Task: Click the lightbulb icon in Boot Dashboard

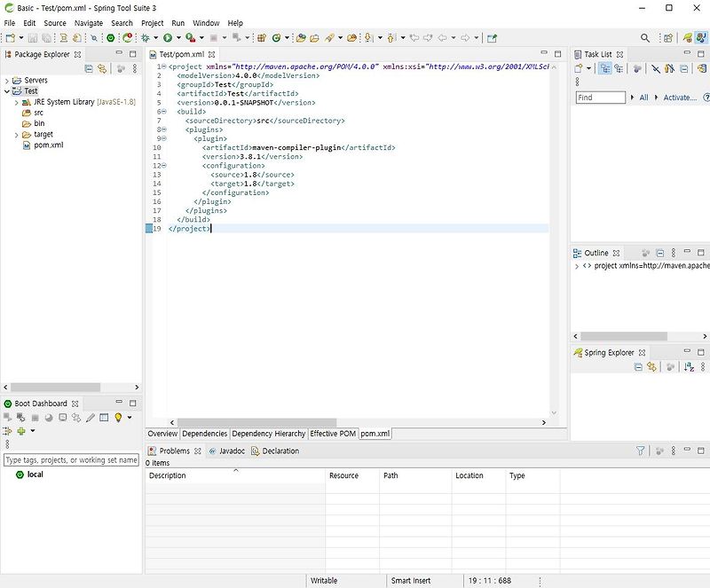Action: (x=117, y=418)
